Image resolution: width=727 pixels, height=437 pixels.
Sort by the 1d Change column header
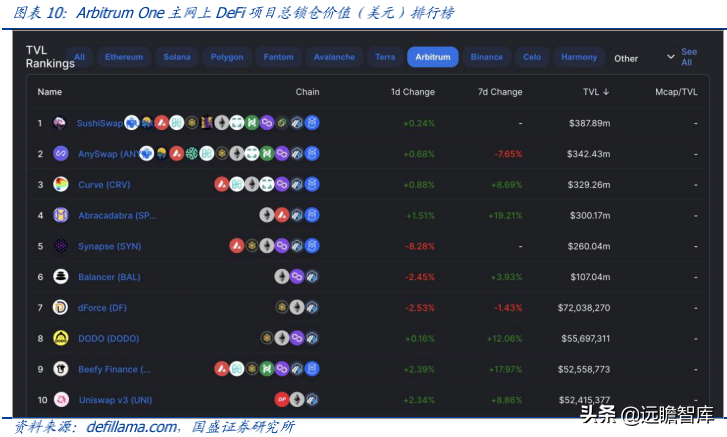point(413,92)
